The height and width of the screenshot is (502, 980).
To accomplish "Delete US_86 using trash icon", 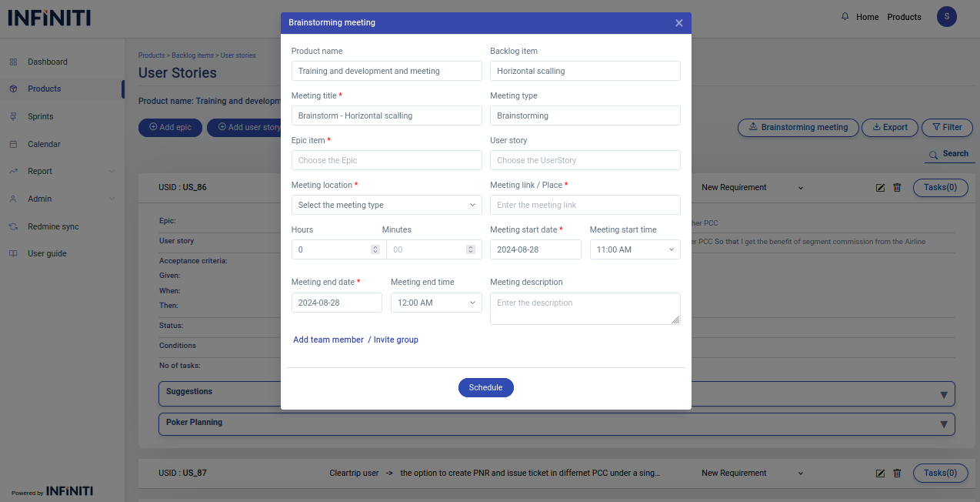I will 897,188.
